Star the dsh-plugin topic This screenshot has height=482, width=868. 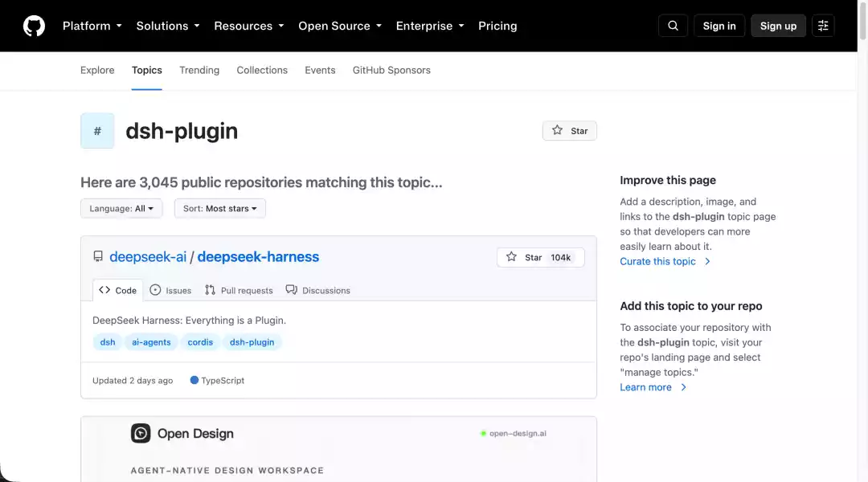(x=569, y=131)
